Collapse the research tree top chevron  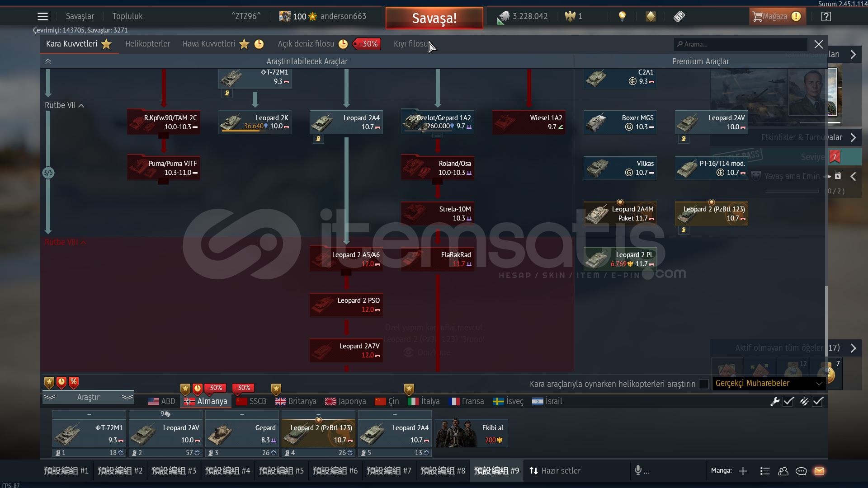point(48,61)
